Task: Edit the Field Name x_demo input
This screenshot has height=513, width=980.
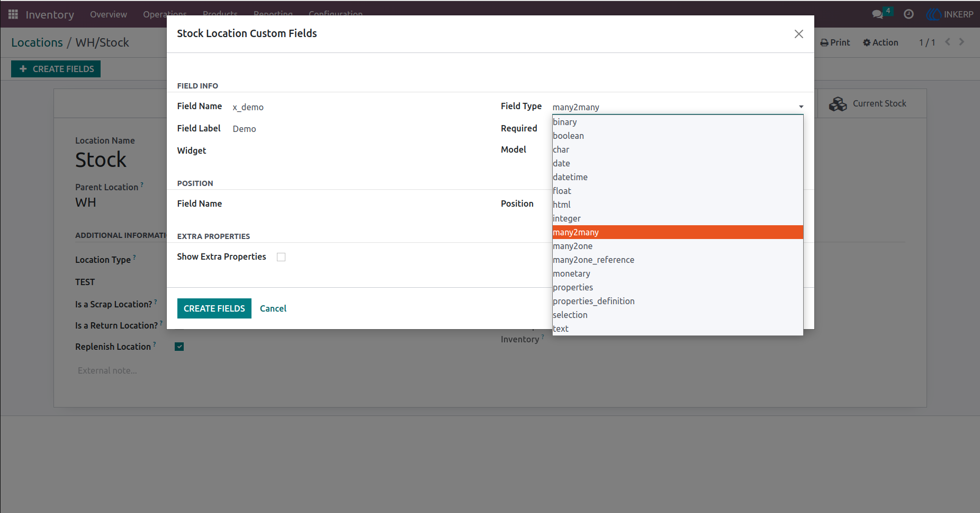Action: point(355,107)
